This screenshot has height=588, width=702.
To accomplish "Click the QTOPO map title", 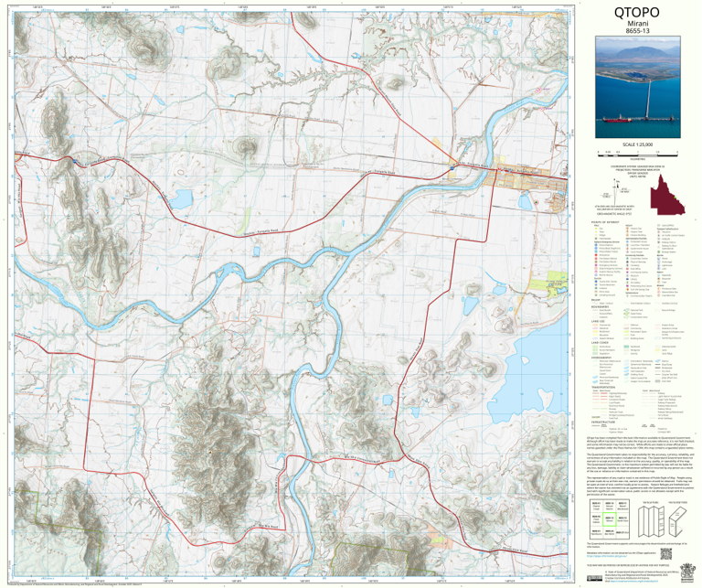I will click(x=637, y=13).
